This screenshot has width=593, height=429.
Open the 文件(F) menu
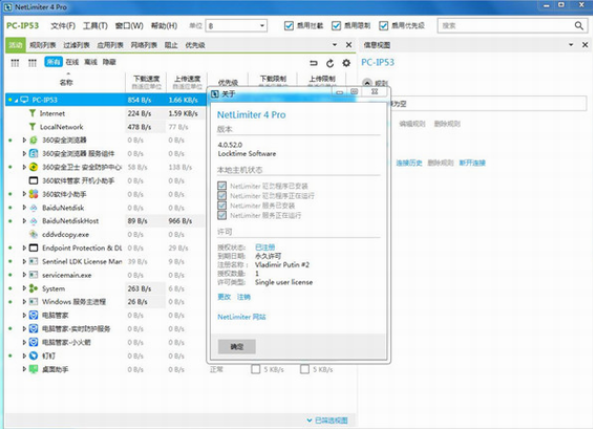tap(63, 26)
